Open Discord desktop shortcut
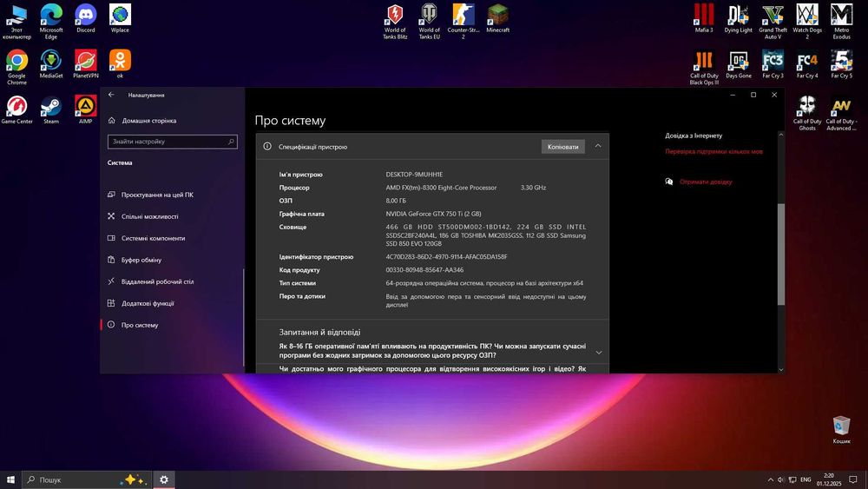 [85, 16]
